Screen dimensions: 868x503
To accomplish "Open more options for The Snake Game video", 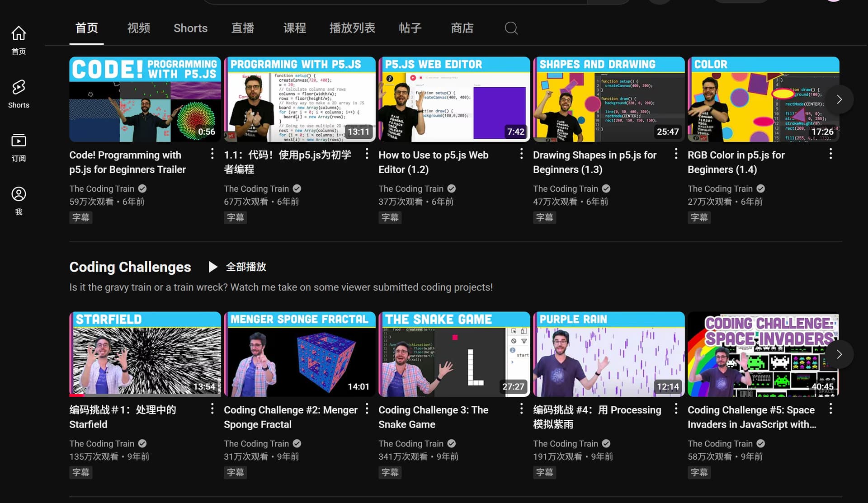I will tap(521, 409).
